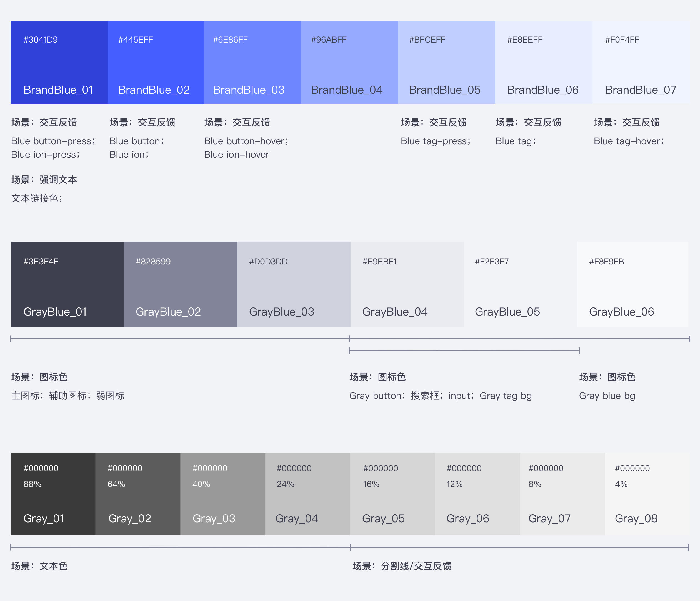
Task: Click the text '文本链接色;'
Action: click(37, 198)
